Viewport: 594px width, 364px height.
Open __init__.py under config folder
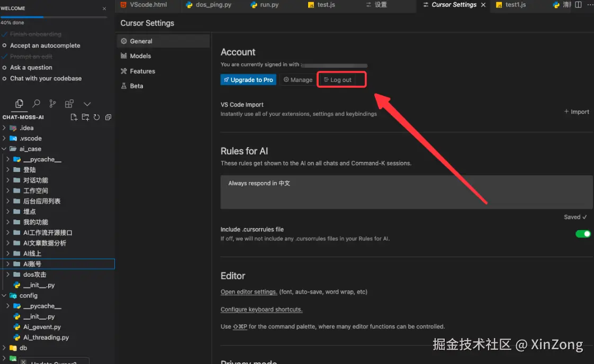click(x=39, y=316)
